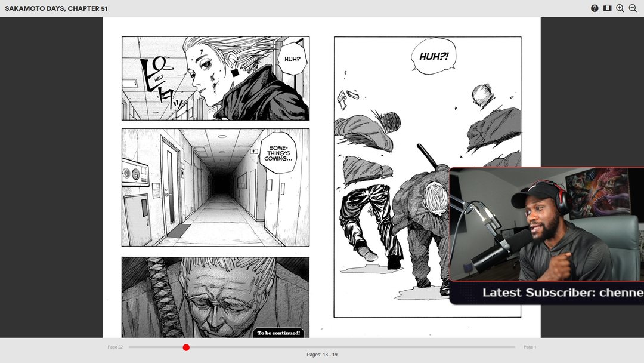Click the "Page 1" label
The image size is (644, 363).
pyautogui.click(x=530, y=347)
